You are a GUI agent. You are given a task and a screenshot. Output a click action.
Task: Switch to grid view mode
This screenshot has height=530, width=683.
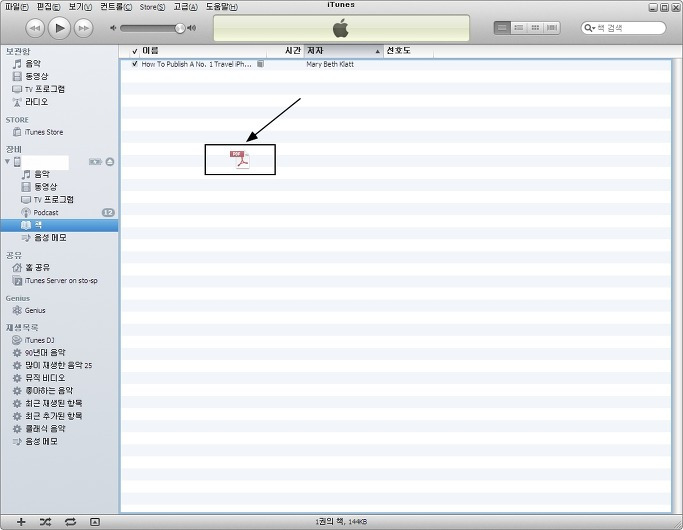click(535, 28)
